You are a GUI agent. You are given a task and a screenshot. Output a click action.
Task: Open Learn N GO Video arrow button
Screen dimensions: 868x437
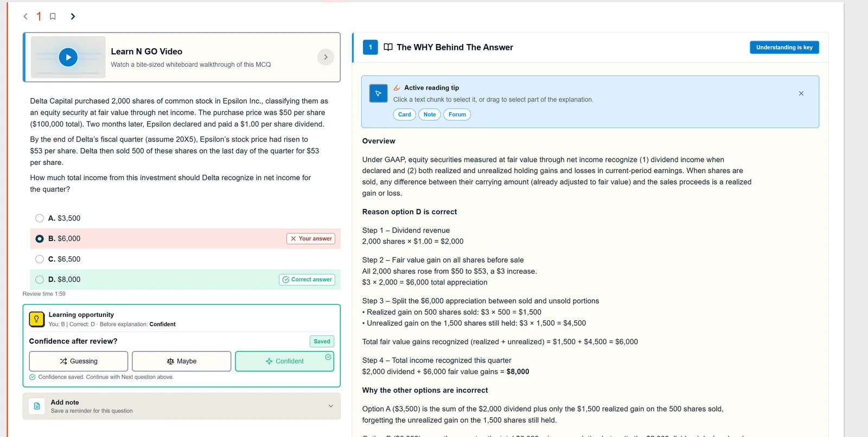pyautogui.click(x=325, y=57)
